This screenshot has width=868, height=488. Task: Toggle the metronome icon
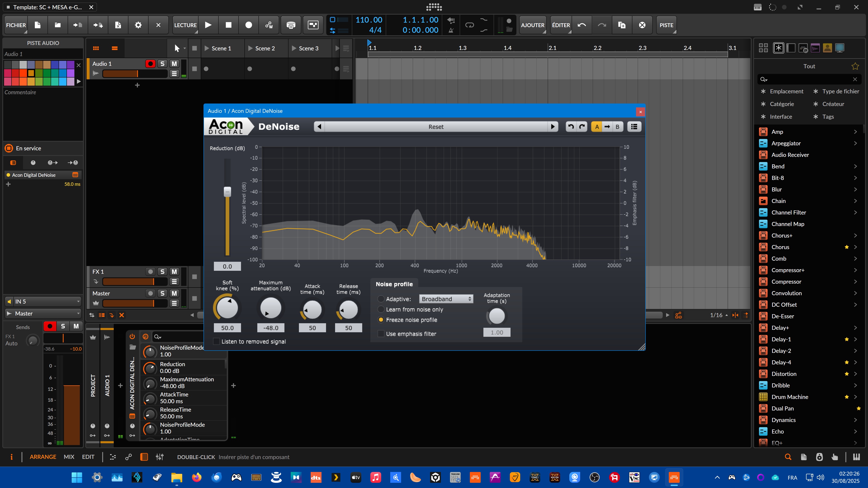451,30
